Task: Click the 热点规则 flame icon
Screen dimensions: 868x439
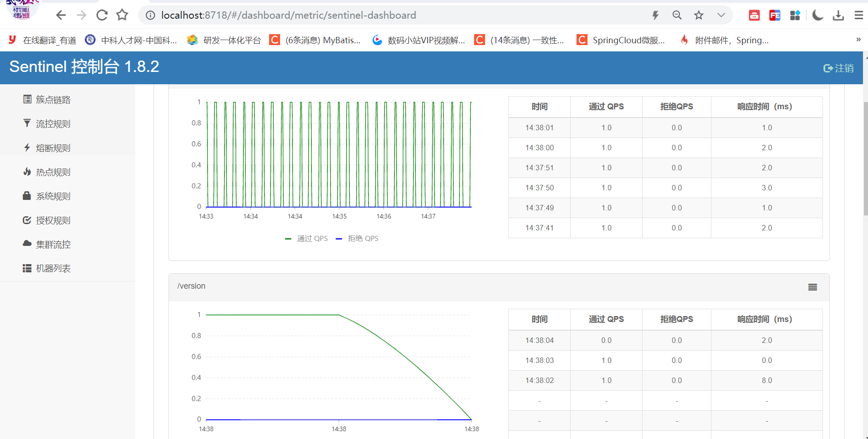Action: point(27,172)
